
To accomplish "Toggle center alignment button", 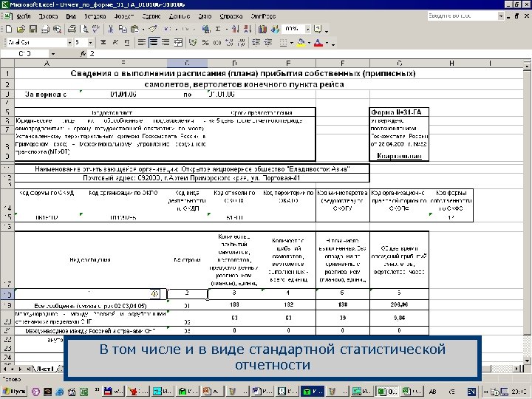I will pos(154,42).
